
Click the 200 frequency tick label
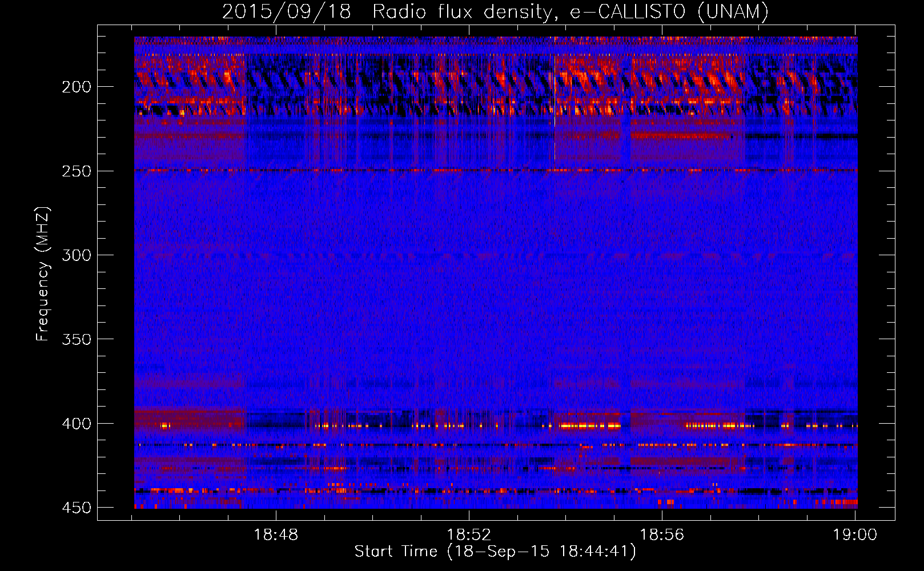point(77,87)
